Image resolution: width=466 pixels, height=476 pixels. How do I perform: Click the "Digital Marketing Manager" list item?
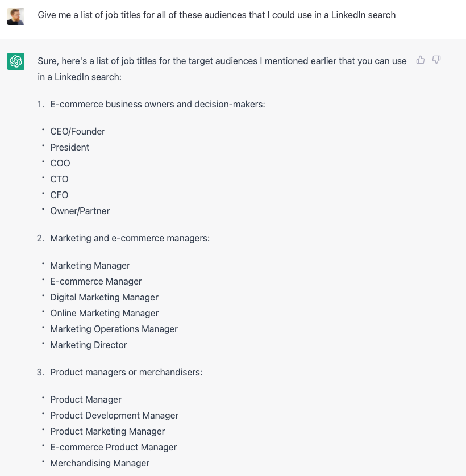coord(104,297)
